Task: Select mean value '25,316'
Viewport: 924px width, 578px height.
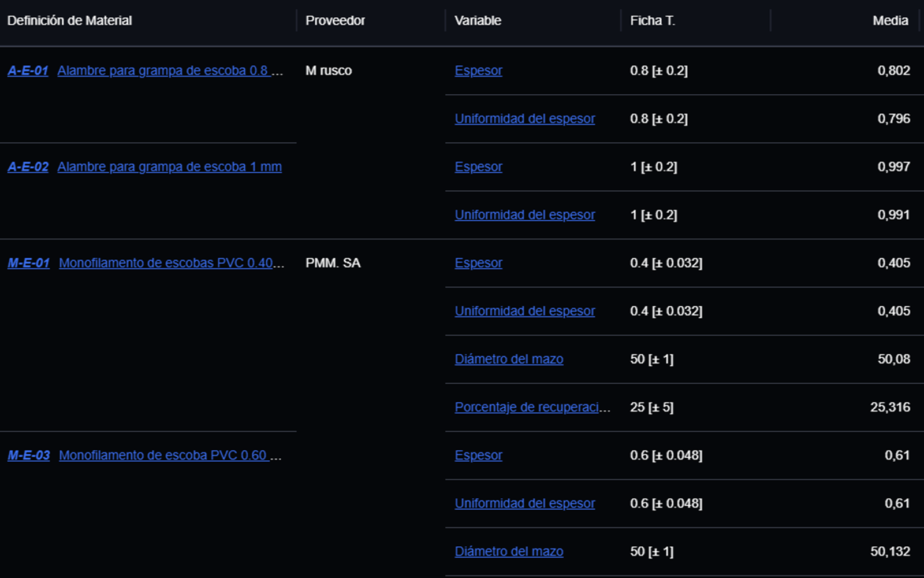Action: coord(890,407)
